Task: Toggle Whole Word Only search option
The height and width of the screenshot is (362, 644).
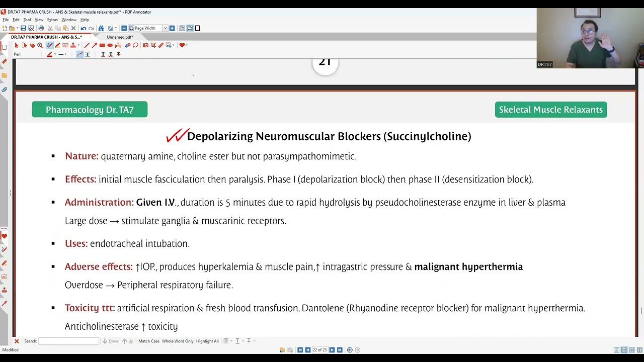Action: (x=178, y=341)
